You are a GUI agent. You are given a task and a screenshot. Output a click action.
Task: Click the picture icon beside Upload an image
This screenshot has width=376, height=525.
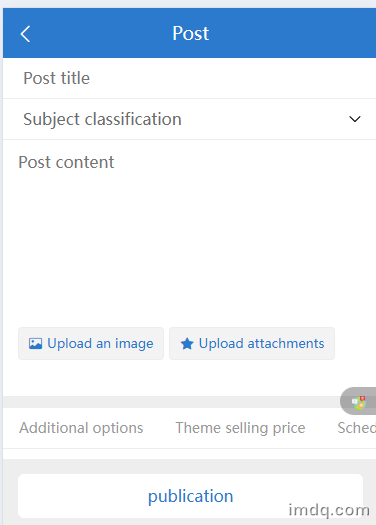pos(35,344)
